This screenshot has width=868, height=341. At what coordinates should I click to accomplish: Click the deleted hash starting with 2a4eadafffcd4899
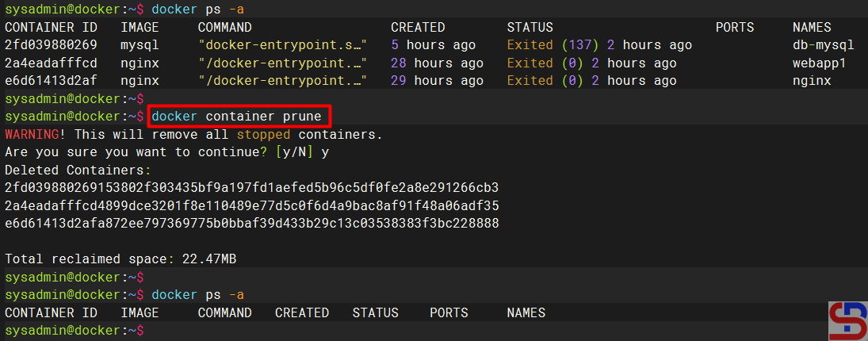click(251, 205)
